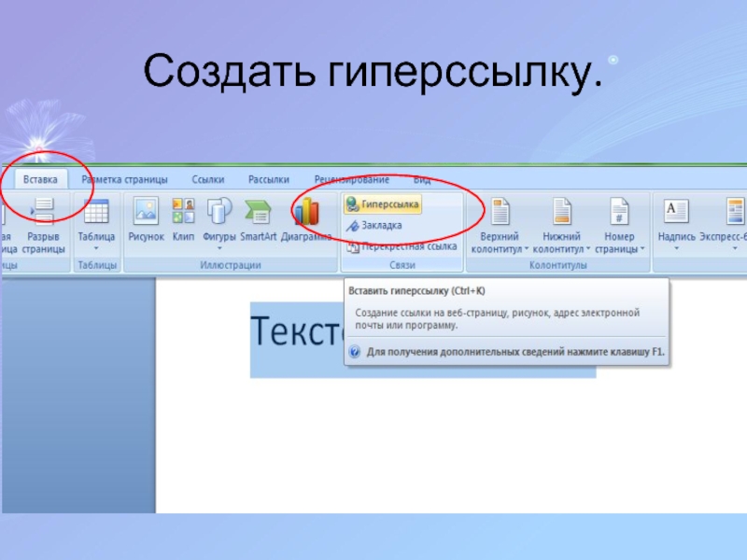Expand the Таблица dropdown arrow
747x560 pixels.
96,248
